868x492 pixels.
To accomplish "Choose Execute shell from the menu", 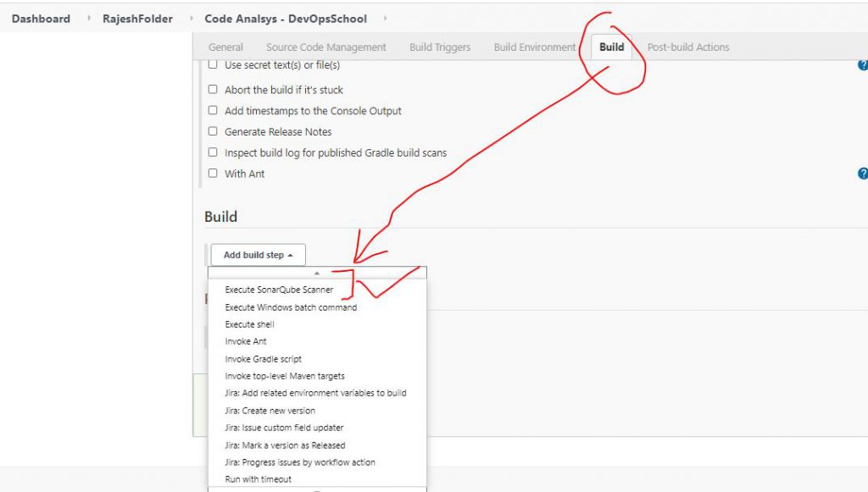I will tap(249, 324).
